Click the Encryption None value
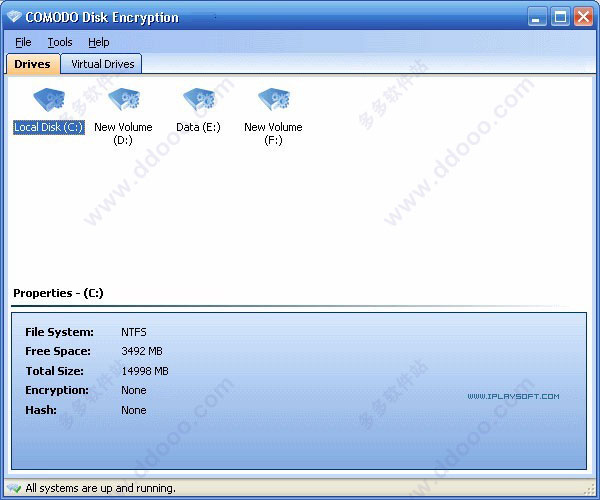The width and height of the screenshot is (600, 500). click(134, 390)
